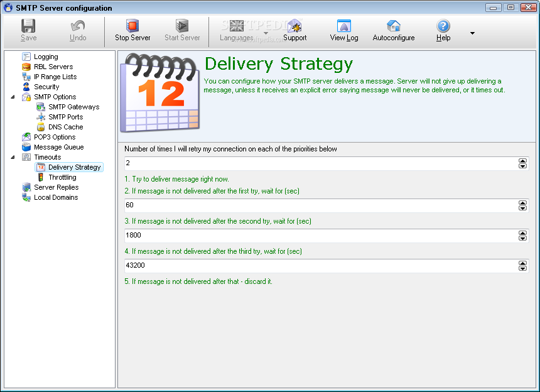Click the Security icon in the tree
This screenshot has width=540, height=392.
pos(26,87)
